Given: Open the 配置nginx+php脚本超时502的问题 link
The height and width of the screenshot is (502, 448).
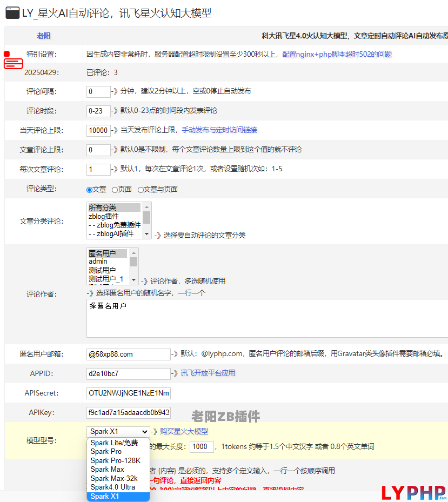Looking at the screenshot, I should pos(337,54).
